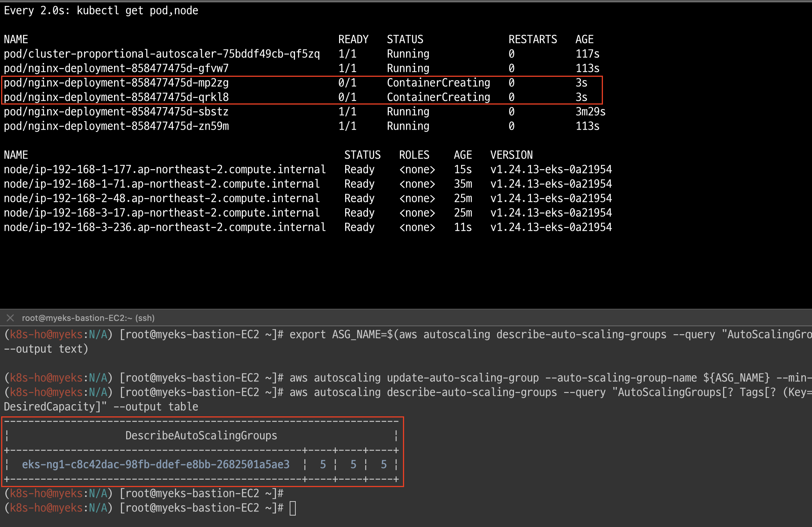Click pod nginx-deployment-858477475d-mp2zg name
The image size is (812, 527).
(x=116, y=83)
